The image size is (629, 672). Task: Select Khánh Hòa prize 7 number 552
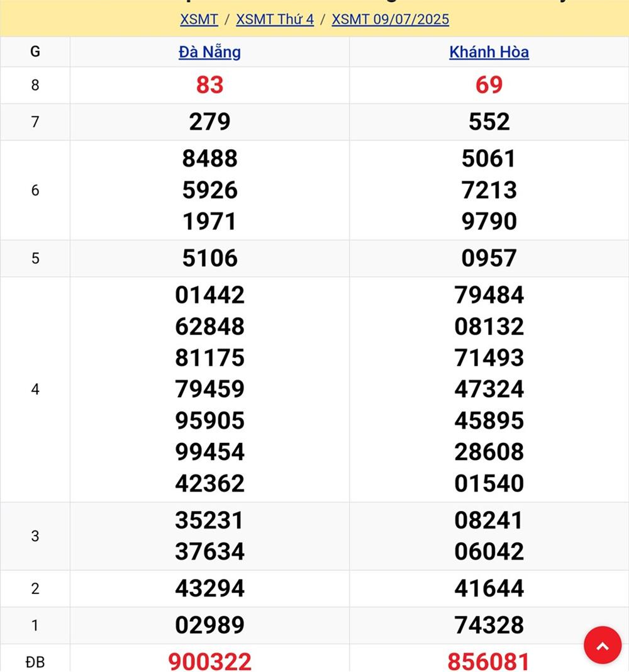(x=489, y=121)
